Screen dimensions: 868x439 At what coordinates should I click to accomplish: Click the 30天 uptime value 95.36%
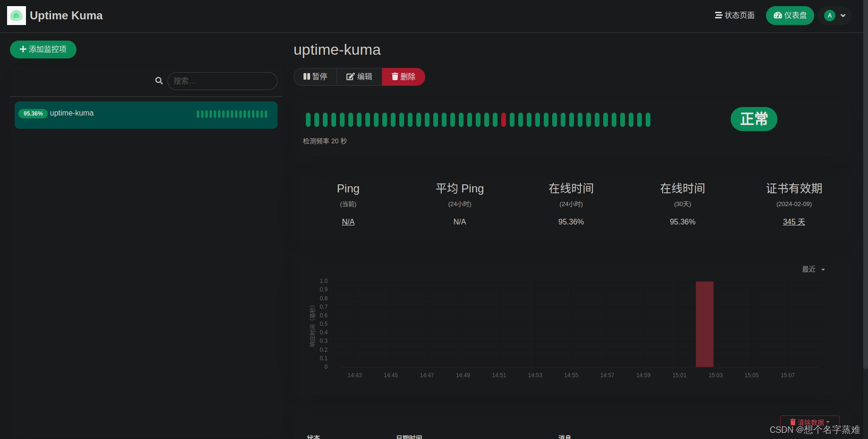pyautogui.click(x=683, y=222)
